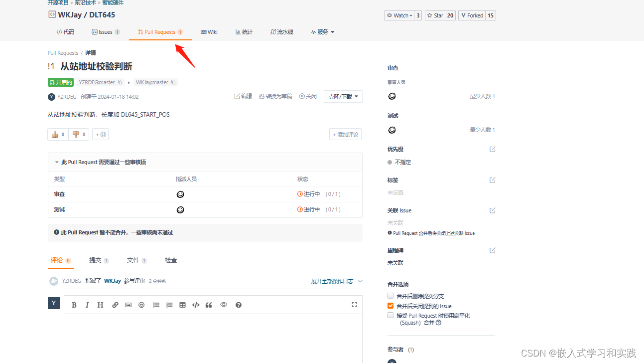Edit the 标签 labels with pencil icon
644x363 pixels.
(493, 180)
